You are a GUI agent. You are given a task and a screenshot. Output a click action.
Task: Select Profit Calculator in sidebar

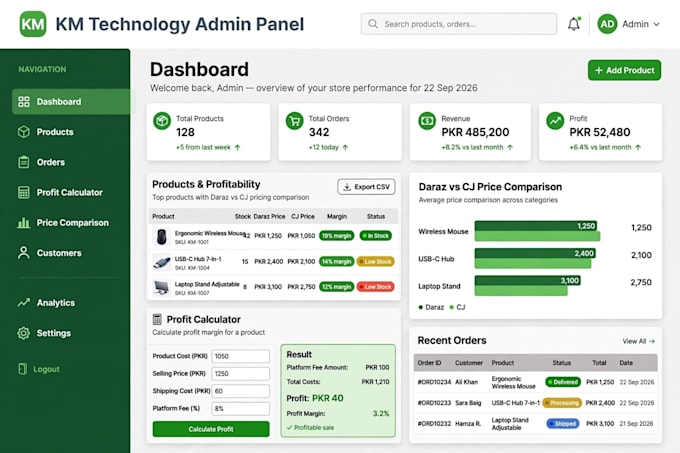tap(71, 192)
